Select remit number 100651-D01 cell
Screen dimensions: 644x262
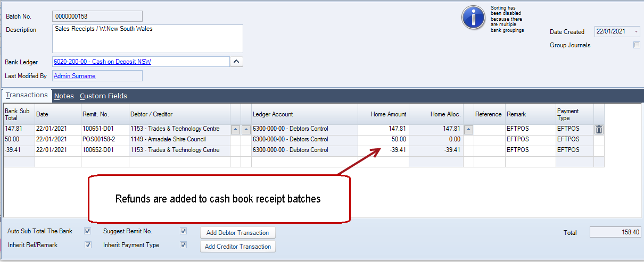point(105,129)
